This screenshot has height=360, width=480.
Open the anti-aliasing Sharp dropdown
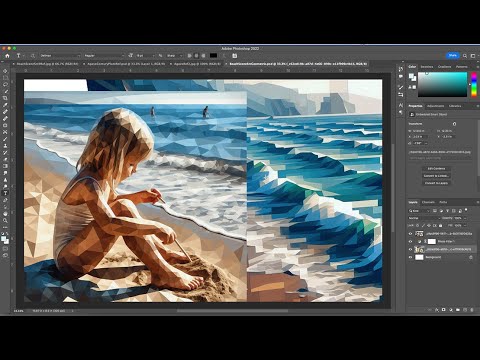click(x=174, y=56)
